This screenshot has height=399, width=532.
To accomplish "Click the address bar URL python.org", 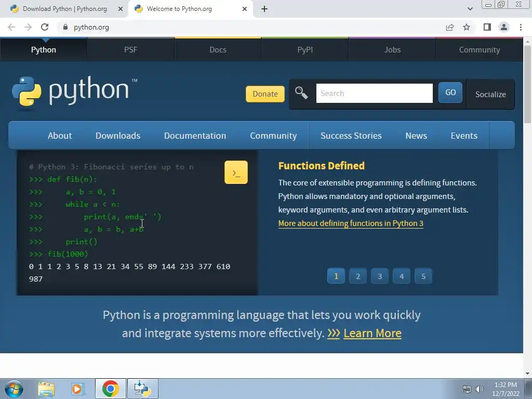I will (91, 27).
